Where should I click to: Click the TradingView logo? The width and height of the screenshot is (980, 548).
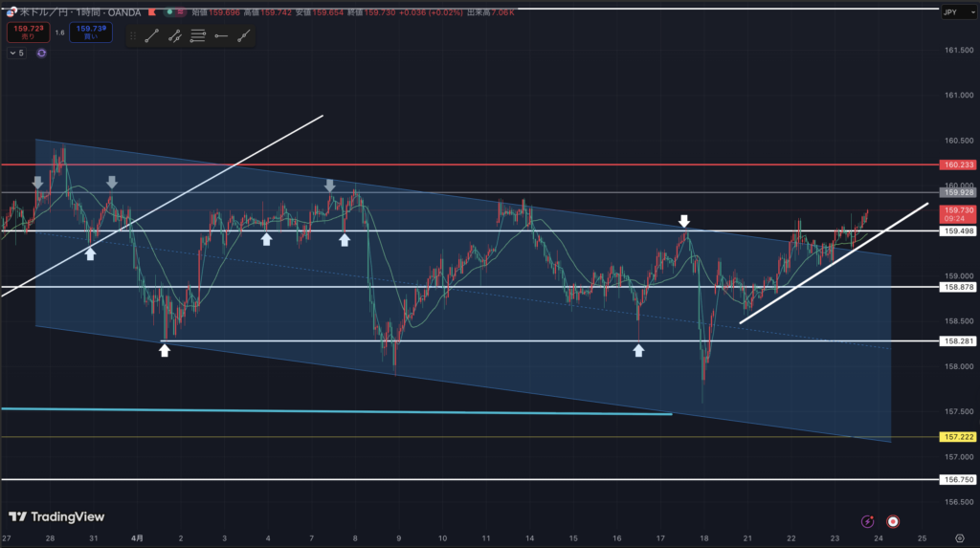[56, 516]
